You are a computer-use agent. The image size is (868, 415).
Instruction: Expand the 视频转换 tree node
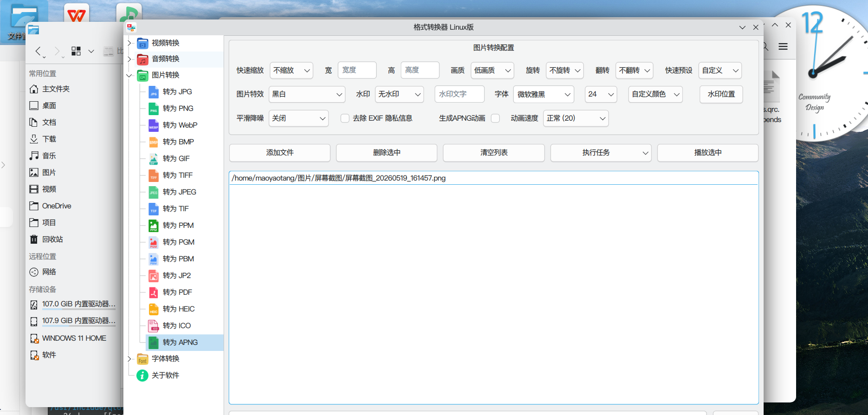coord(129,43)
